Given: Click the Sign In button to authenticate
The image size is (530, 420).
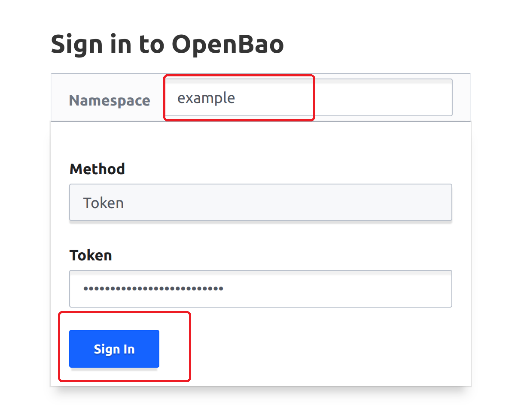Looking at the screenshot, I should point(114,349).
